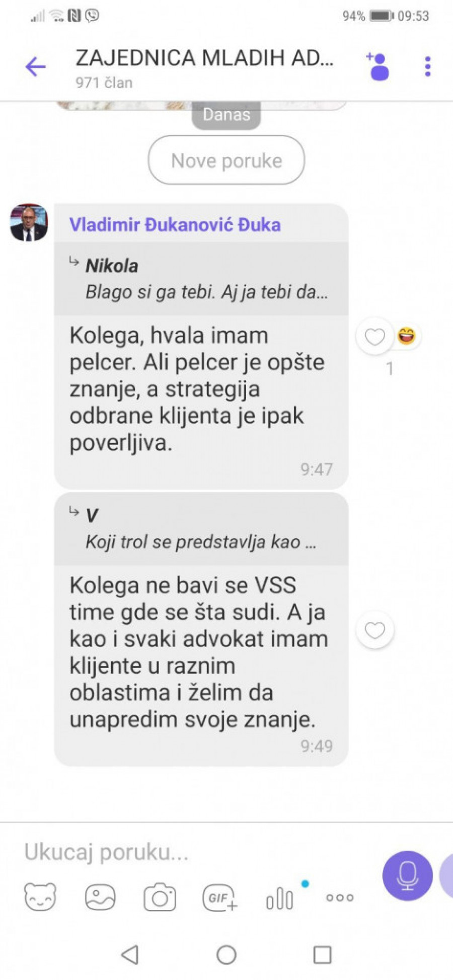Image resolution: width=453 pixels, height=980 pixels.
Task: Go back using the purple arrow
Action: [35, 66]
